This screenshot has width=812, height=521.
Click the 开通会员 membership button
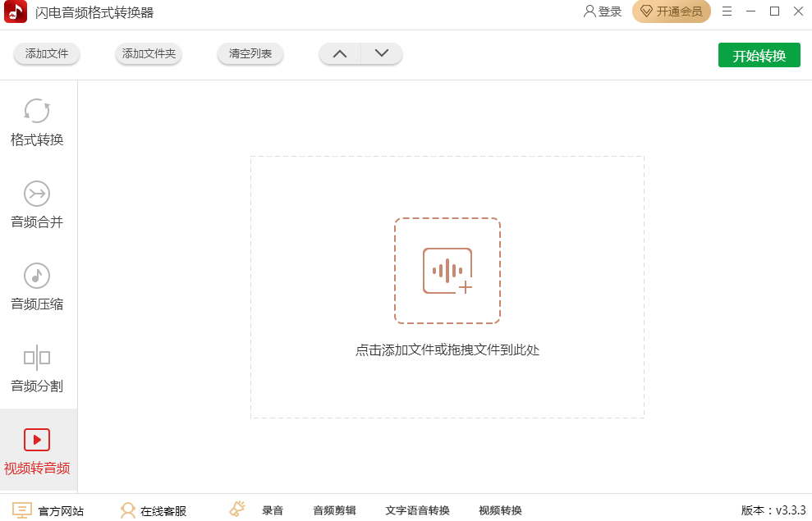click(671, 11)
